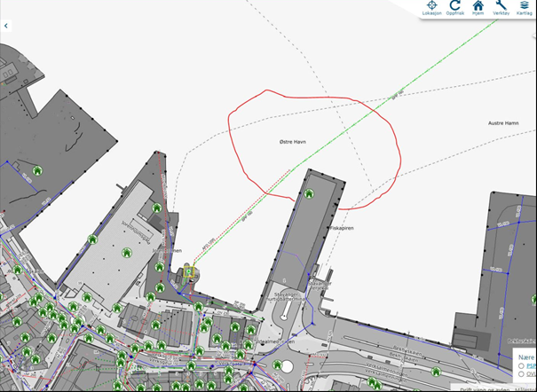Click the green house icon on Fiskepiren pier
The width and height of the screenshot is (537, 392).
308,192
